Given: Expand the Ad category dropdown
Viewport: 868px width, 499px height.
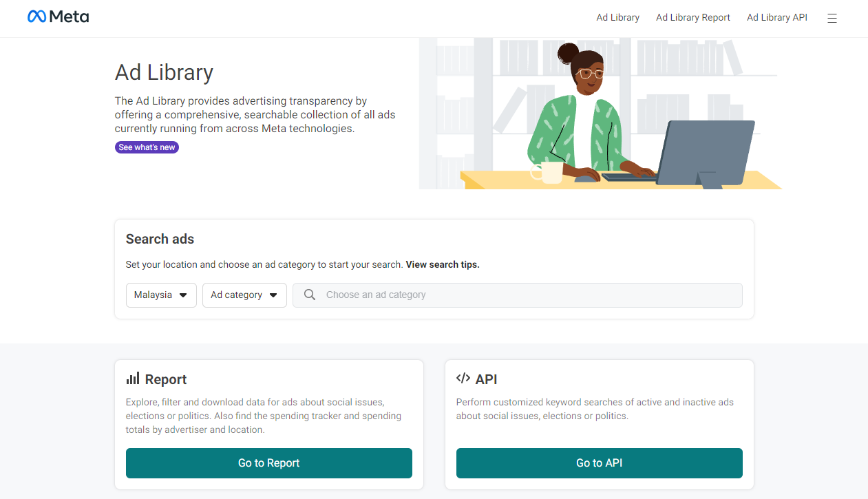Looking at the screenshot, I should (244, 295).
